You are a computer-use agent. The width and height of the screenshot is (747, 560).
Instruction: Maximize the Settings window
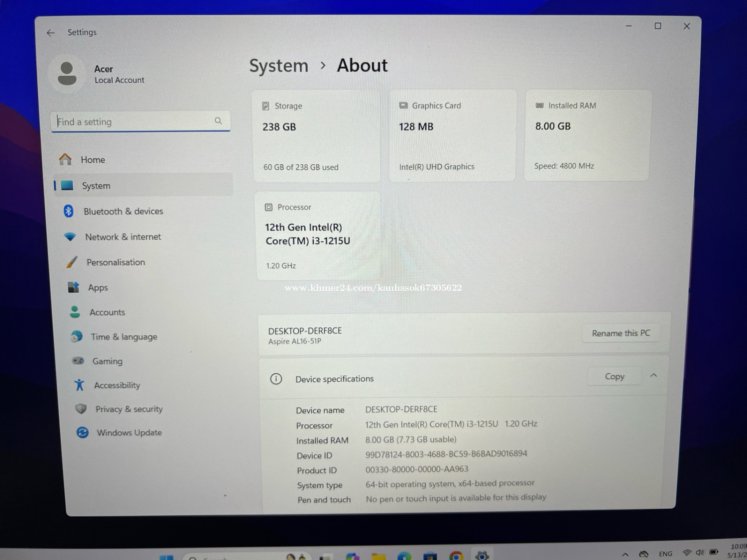coord(658,26)
